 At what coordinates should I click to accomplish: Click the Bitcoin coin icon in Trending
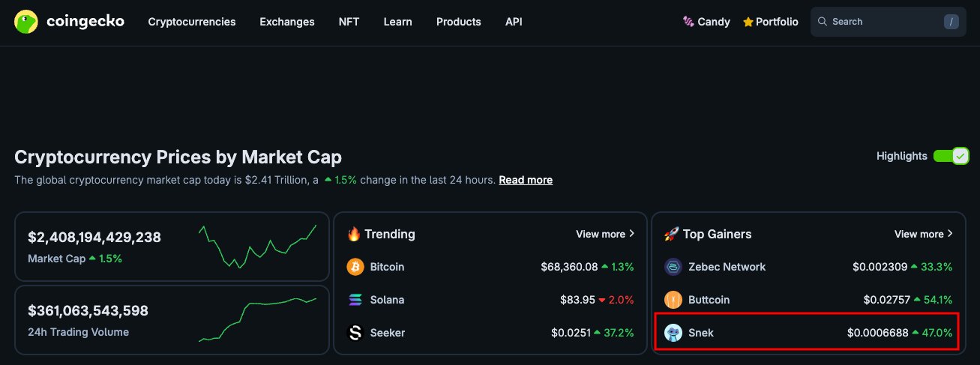[x=355, y=267]
